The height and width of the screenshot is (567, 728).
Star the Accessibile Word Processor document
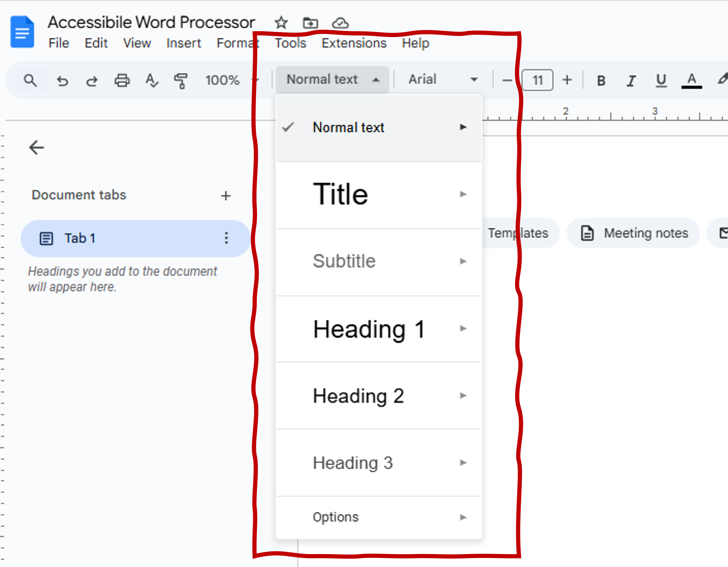click(x=281, y=23)
